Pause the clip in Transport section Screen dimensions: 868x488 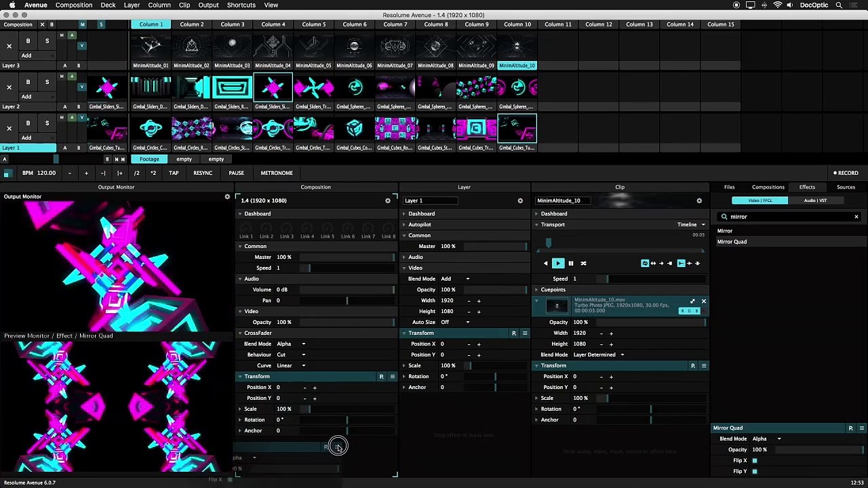570,263
